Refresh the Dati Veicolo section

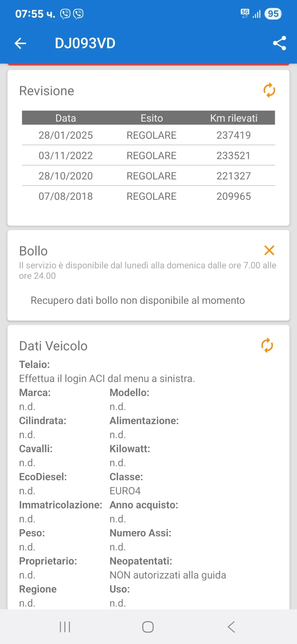[x=267, y=346]
